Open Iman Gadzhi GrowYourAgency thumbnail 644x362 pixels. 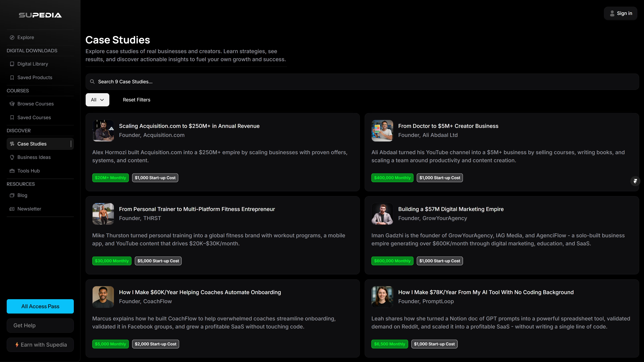click(x=382, y=214)
